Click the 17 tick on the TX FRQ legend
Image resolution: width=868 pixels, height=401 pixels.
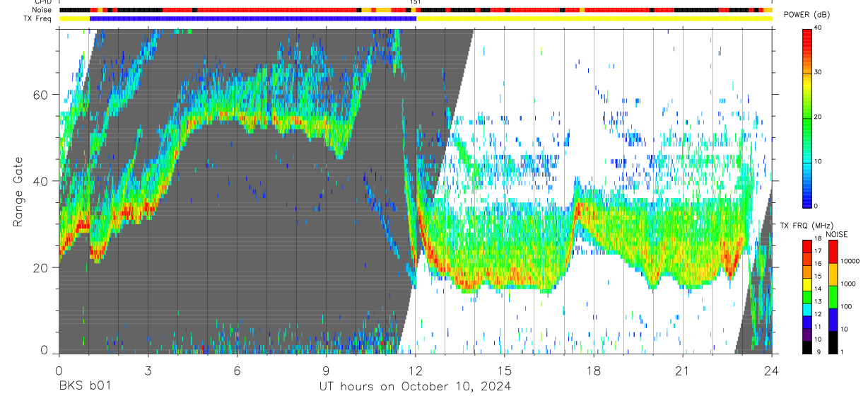pos(819,252)
